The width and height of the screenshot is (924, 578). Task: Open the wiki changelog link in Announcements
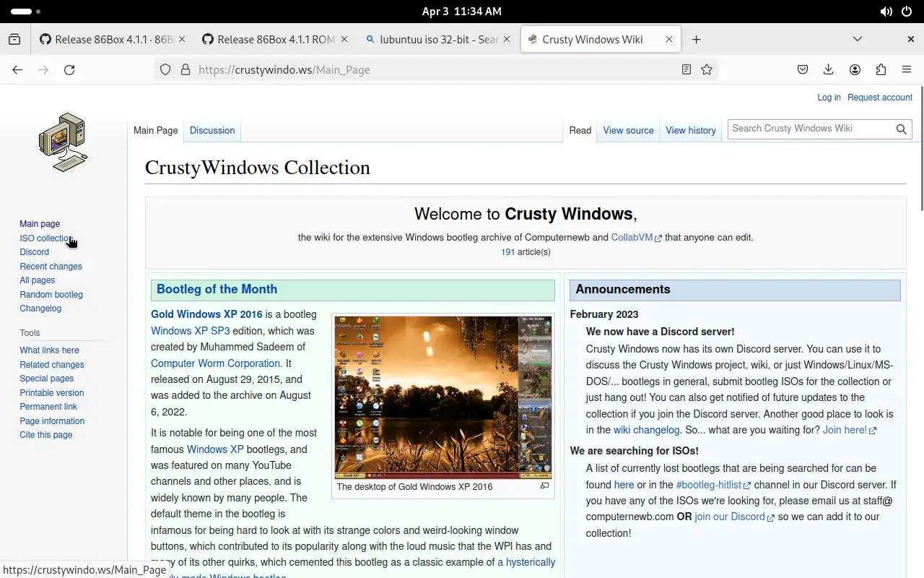(646, 430)
